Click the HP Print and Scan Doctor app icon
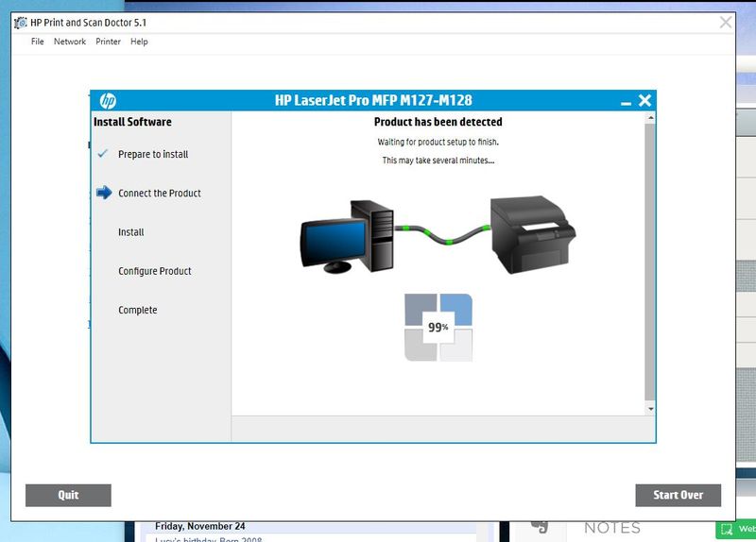This screenshot has height=542, width=756. [21, 23]
